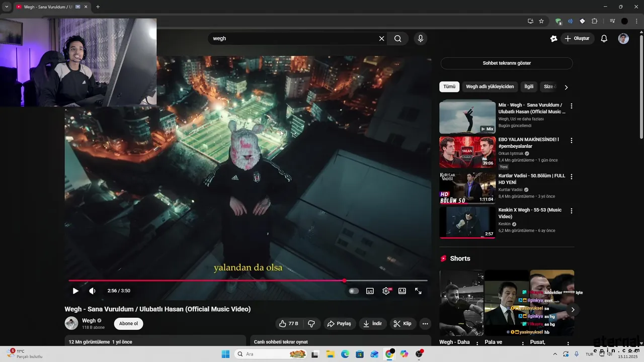
Task: Open tab search dropdown arrow
Action: pyautogui.click(x=7, y=7)
